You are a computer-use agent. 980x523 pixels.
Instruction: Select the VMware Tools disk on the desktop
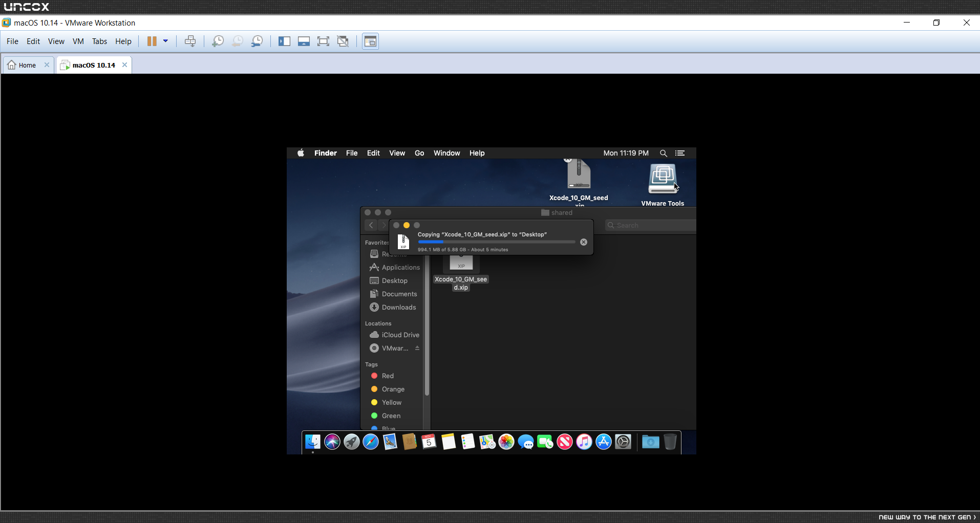tap(663, 185)
